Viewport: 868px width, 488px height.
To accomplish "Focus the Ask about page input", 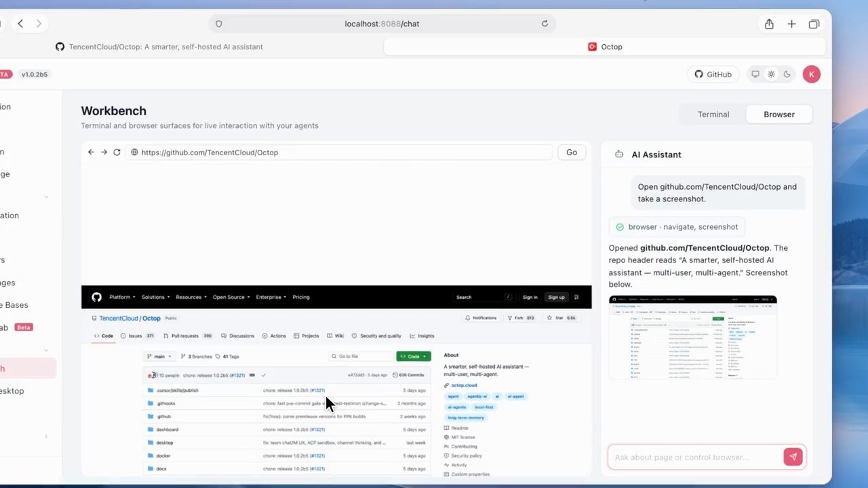I will tap(695, 457).
